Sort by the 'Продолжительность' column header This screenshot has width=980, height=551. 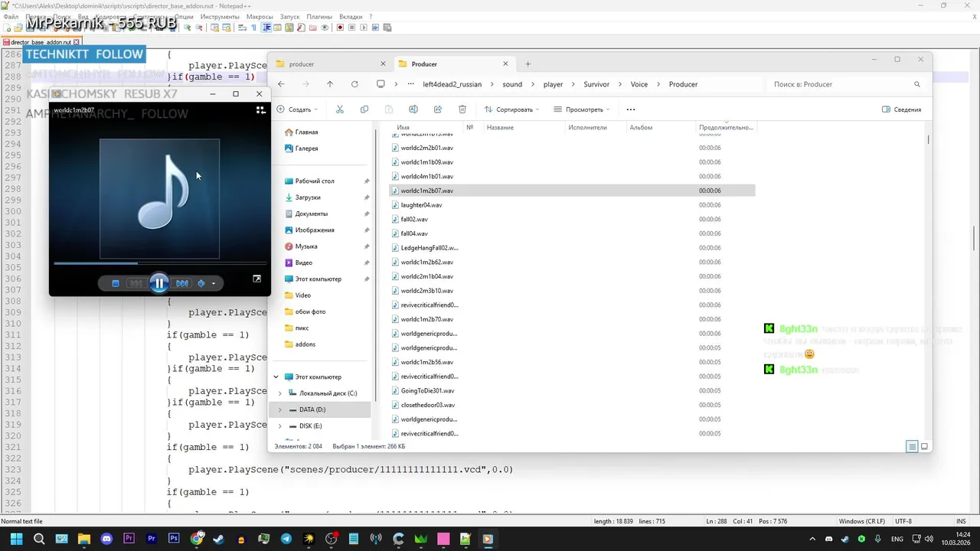pos(726,128)
